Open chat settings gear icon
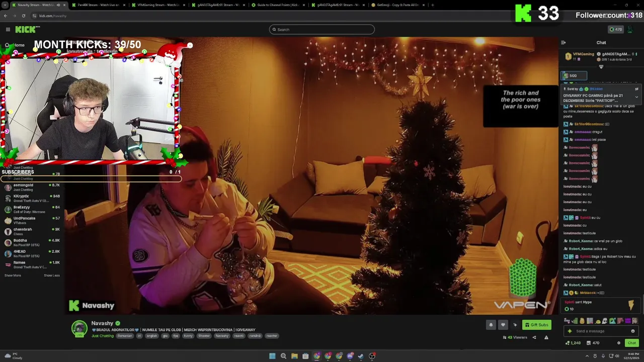Image resolution: width=644 pixels, height=362 pixels. [x=619, y=343]
